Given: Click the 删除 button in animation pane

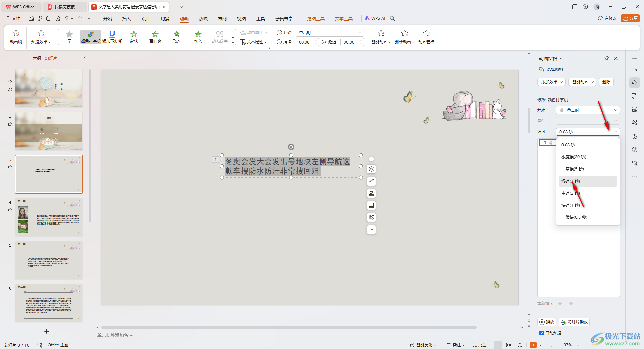Looking at the screenshot, I should click(606, 82).
